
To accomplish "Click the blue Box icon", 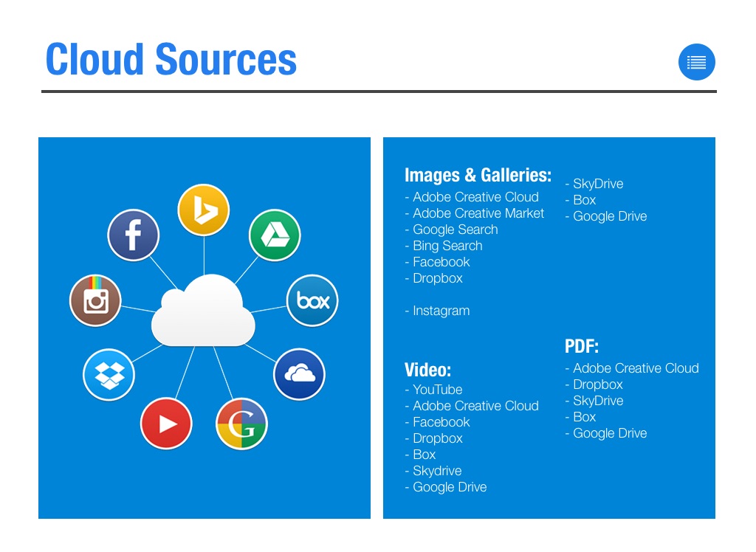I will [312, 300].
